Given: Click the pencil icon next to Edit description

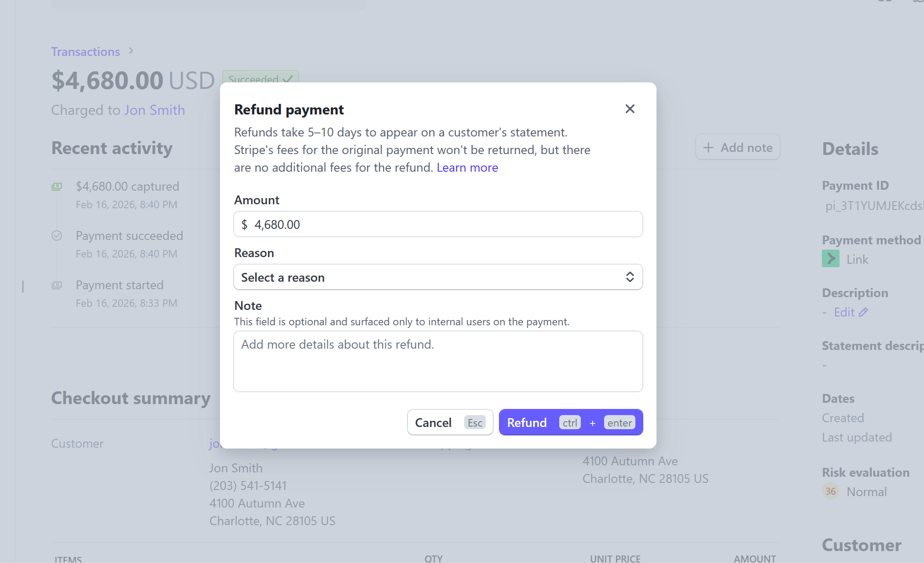Looking at the screenshot, I should (863, 312).
